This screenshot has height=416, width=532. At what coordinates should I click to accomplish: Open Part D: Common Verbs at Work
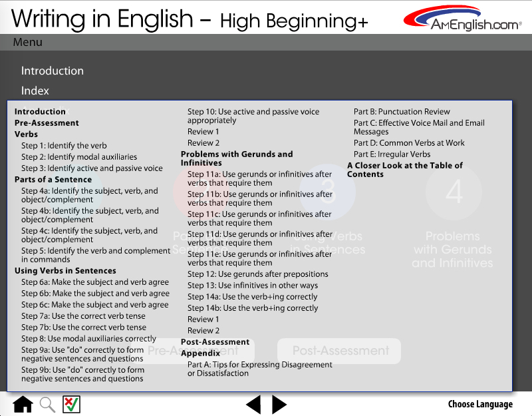(x=409, y=143)
